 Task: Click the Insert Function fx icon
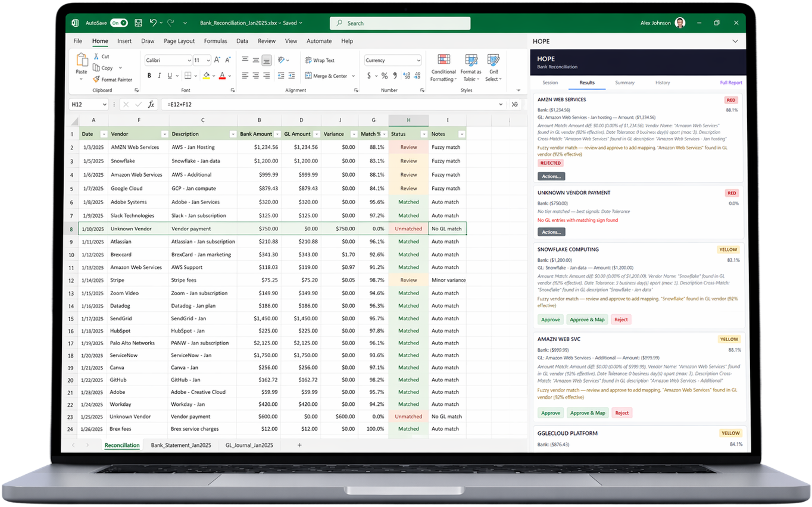pyautogui.click(x=151, y=104)
